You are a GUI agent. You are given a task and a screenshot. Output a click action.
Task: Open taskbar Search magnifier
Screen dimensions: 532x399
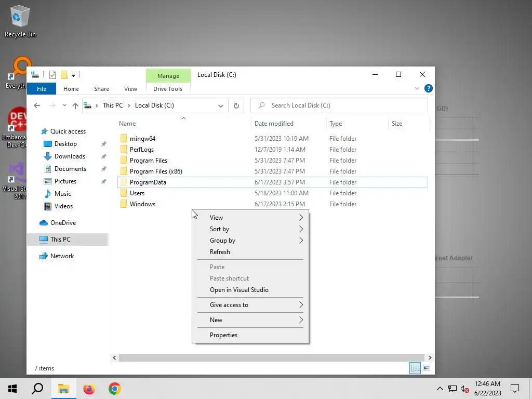(x=37, y=389)
